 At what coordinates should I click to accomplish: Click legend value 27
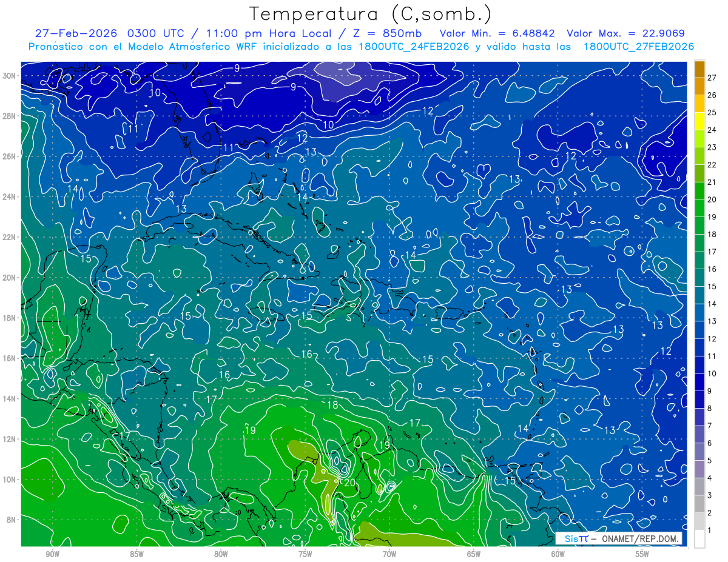point(713,78)
